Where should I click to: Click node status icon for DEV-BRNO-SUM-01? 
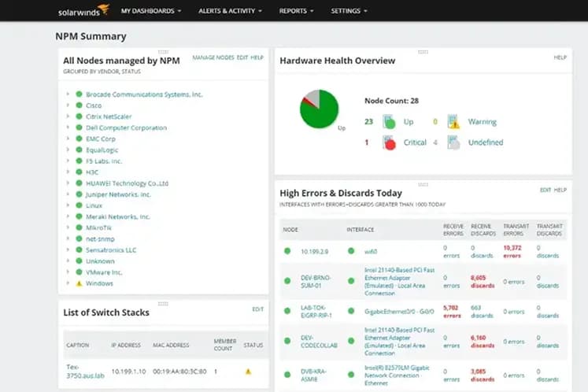(287, 280)
